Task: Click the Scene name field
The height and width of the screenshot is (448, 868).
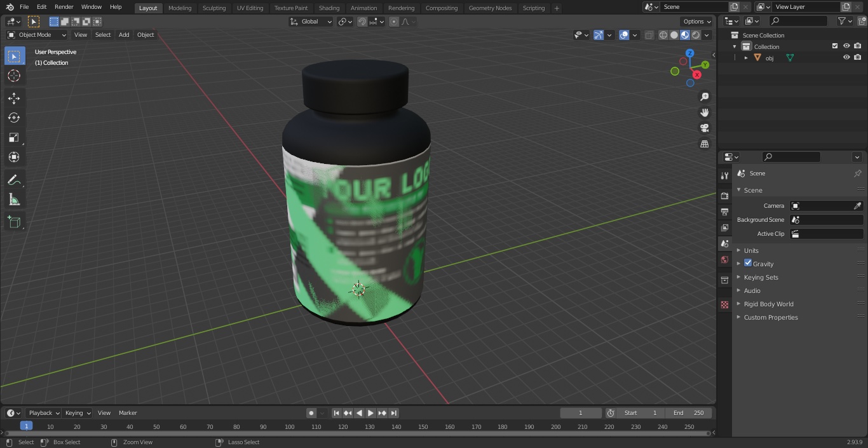Action: (x=693, y=7)
